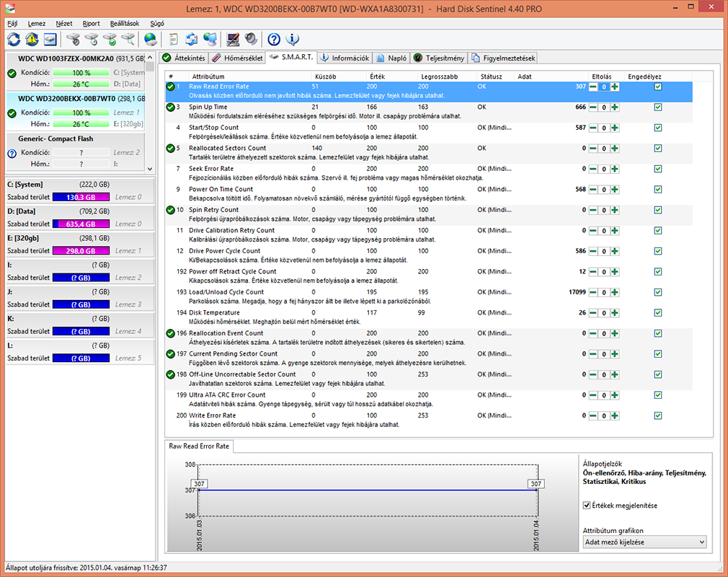The height and width of the screenshot is (577, 728).
Task: Click the hard disk panel toolbar icon
Action: (x=50, y=40)
